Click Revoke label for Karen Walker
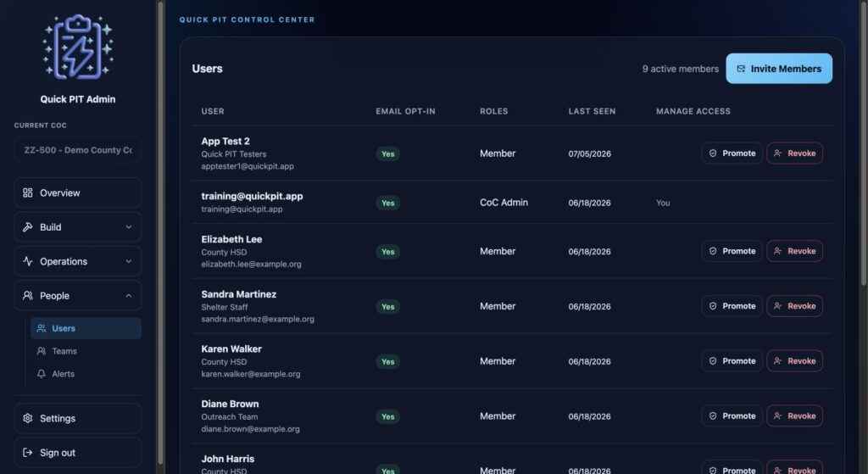 point(802,361)
